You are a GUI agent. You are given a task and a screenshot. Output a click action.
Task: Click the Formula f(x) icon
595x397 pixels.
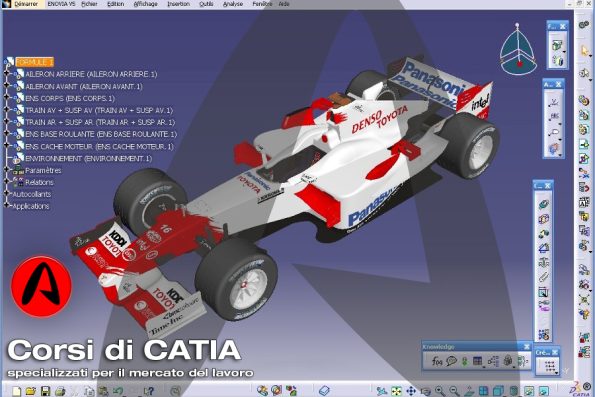(437, 361)
